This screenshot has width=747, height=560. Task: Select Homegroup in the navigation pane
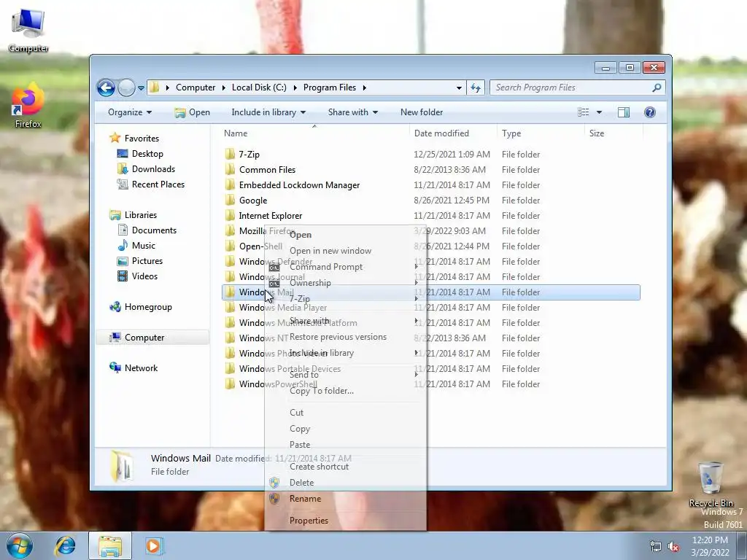pyautogui.click(x=147, y=307)
